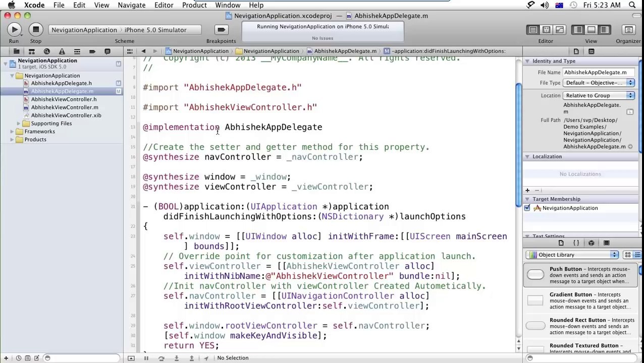Open Spotlight search in menu bar
The image size is (644, 363).
tap(632, 5)
